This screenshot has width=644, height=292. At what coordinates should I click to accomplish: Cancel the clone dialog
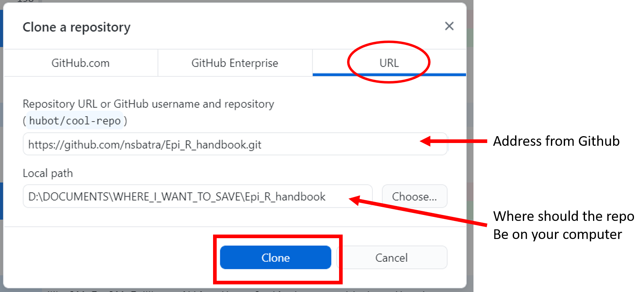pyautogui.click(x=391, y=257)
